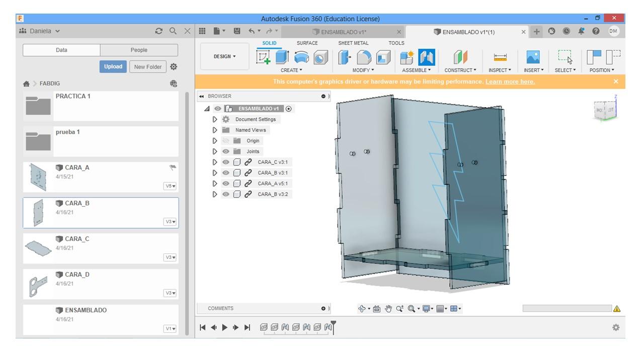The width and height of the screenshot is (644, 362).
Task: Switch to the SHEET METAL tab
Action: [353, 43]
